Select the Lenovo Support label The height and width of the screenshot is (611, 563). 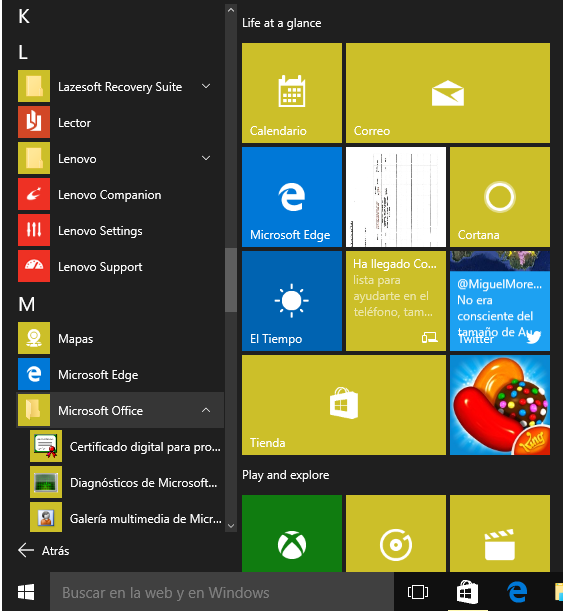tap(100, 267)
